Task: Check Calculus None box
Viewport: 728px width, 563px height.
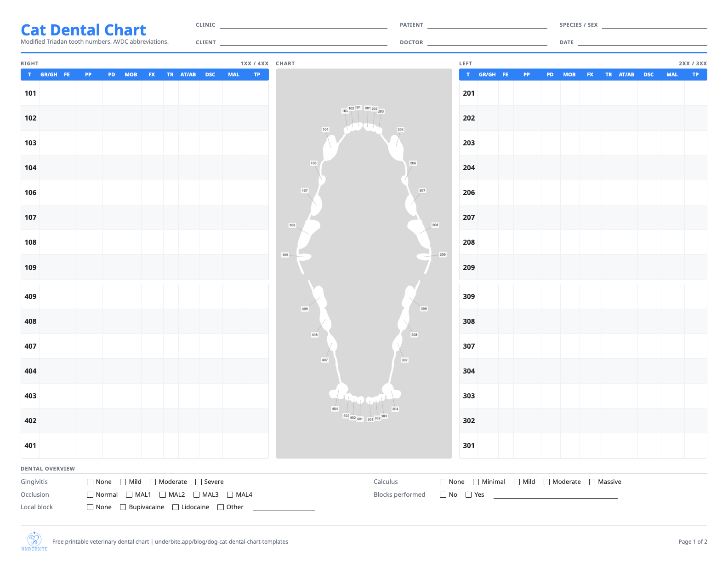Action: coord(443,482)
